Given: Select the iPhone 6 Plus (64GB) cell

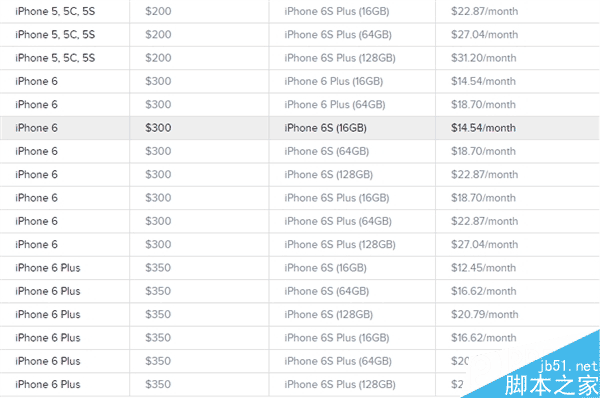Looking at the screenshot, I should click(x=334, y=104).
